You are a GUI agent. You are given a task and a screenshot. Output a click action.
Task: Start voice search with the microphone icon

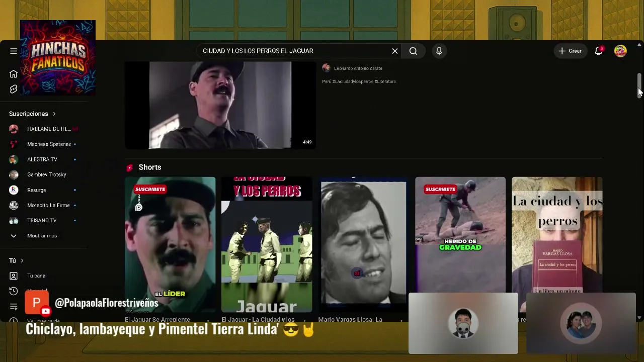click(439, 51)
